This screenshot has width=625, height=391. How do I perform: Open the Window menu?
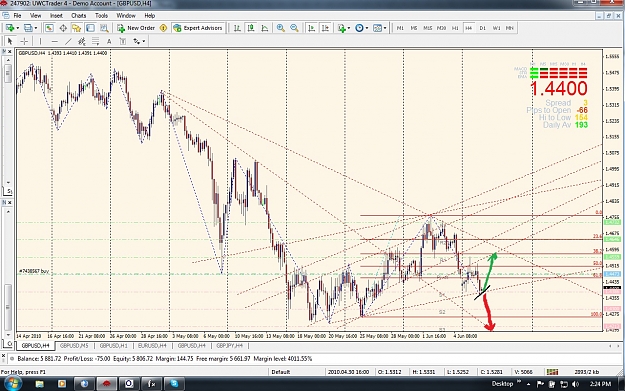pyautogui.click(x=126, y=16)
